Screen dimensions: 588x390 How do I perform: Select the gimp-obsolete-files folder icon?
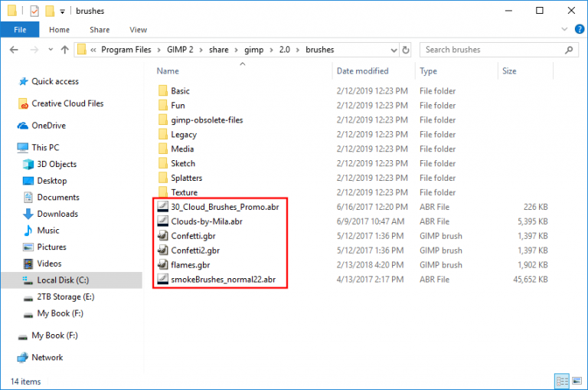pyautogui.click(x=163, y=120)
